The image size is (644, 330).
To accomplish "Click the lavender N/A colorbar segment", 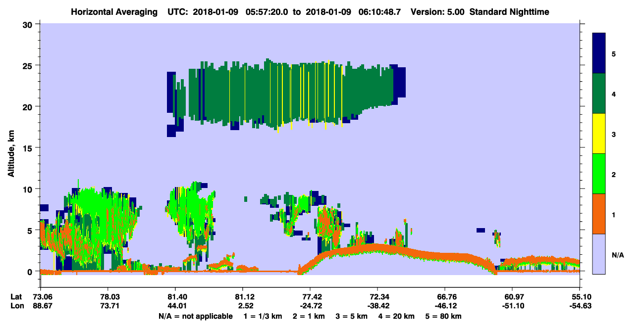I will [599, 254].
